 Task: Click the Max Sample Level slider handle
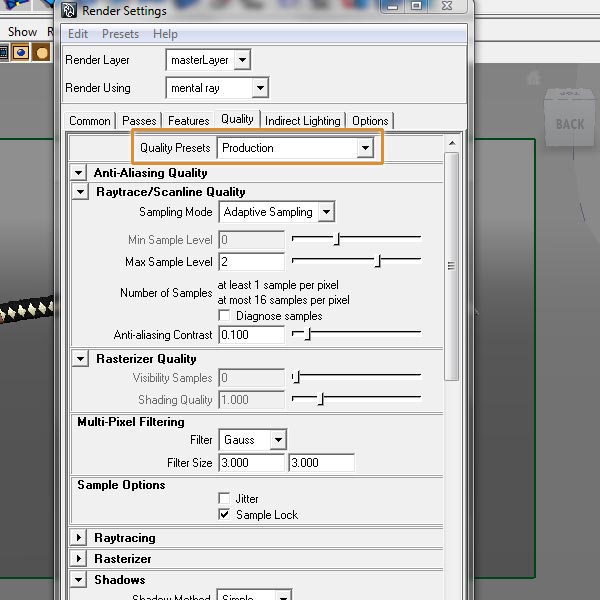(x=378, y=261)
